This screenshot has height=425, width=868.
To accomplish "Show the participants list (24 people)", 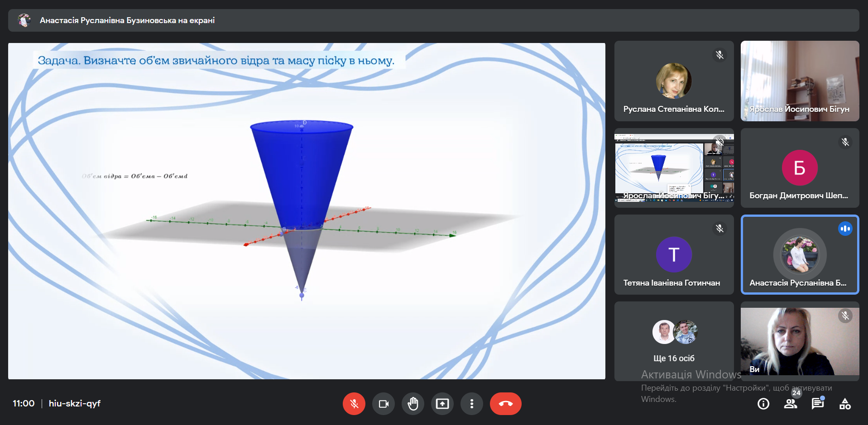I will click(791, 404).
